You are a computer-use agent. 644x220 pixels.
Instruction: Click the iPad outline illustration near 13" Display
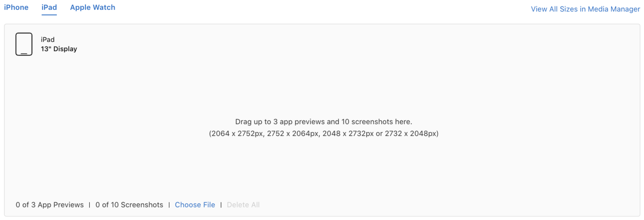tap(24, 44)
